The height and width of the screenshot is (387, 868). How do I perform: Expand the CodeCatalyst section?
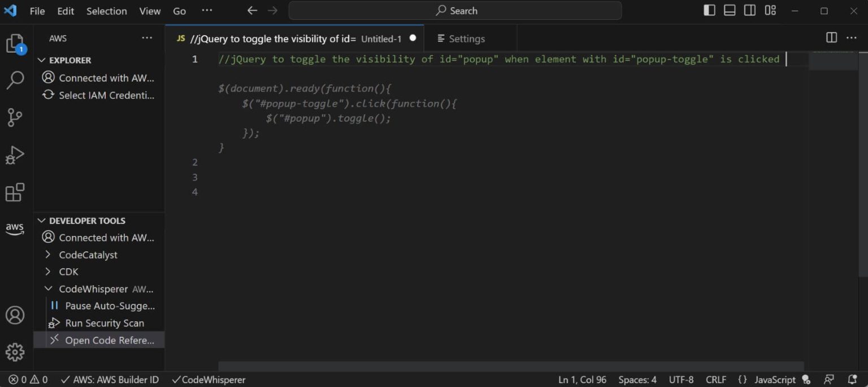coord(88,255)
